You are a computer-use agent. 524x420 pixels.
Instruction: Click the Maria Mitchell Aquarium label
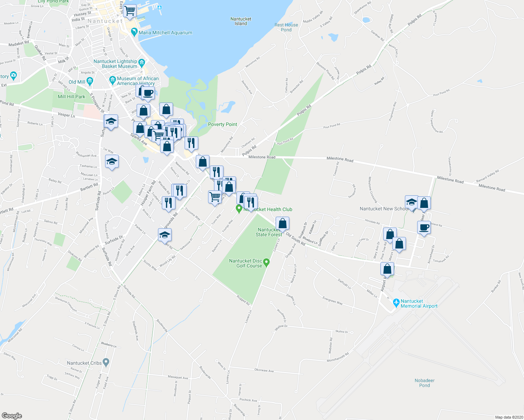click(166, 33)
